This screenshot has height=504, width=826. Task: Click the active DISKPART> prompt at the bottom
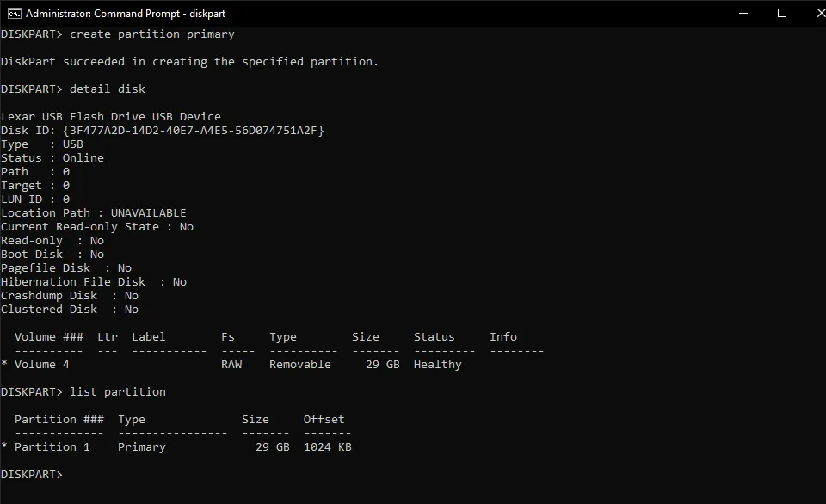[x=33, y=474]
